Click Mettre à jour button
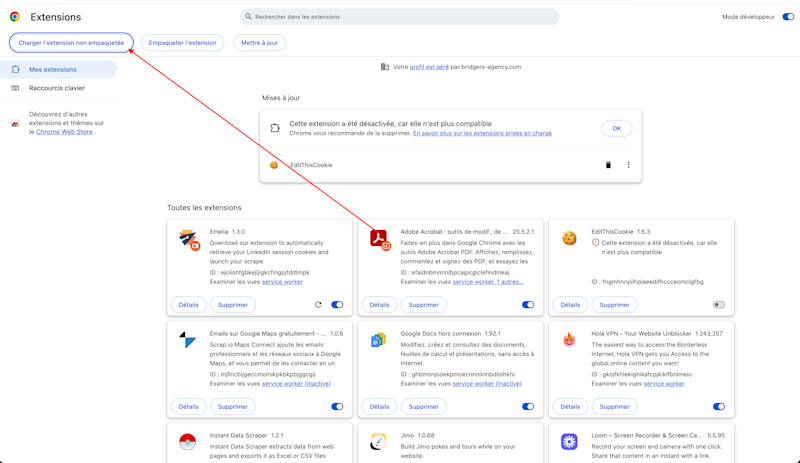 [259, 43]
